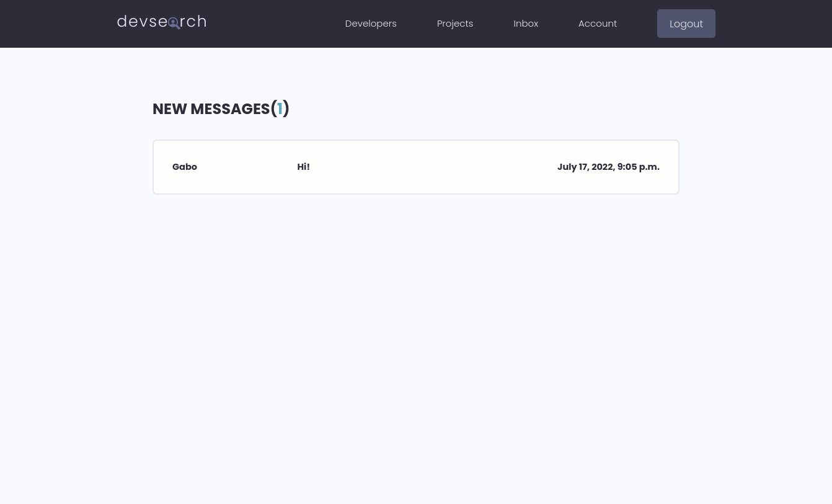Click the Logout button
This screenshot has height=504, width=832.
tap(686, 24)
